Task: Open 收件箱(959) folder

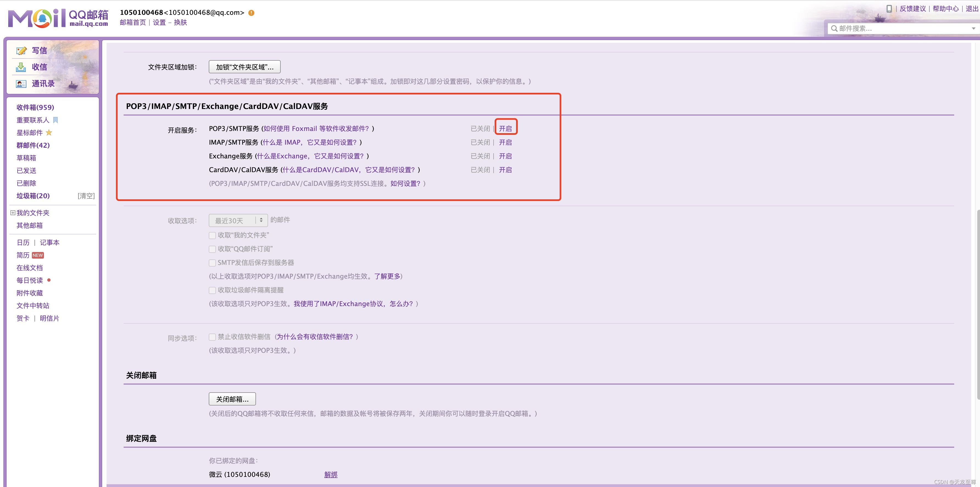Action: [x=35, y=108]
